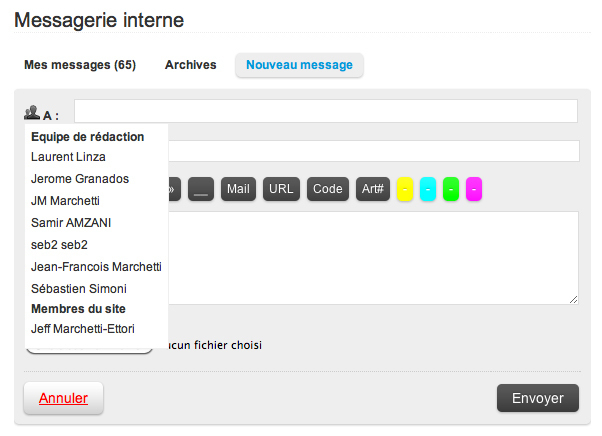The width and height of the screenshot is (602, 436).
Task: Focus the A: recipient input field
Action: point(326,111)
